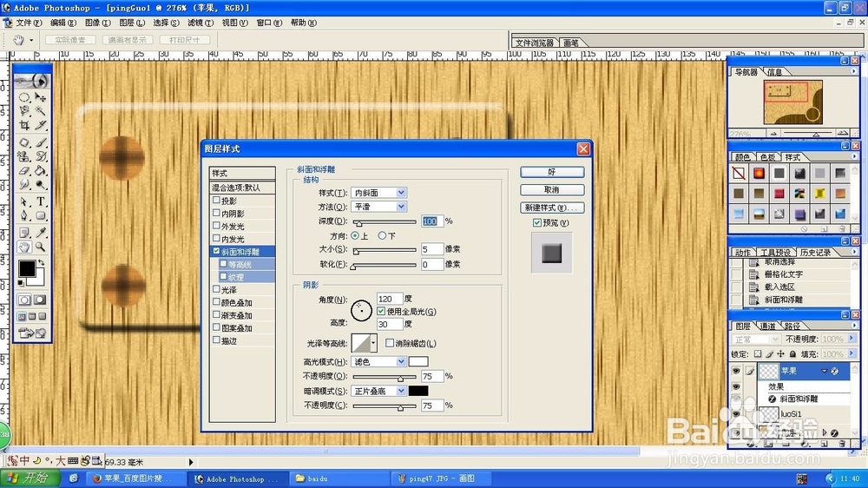Screen dimensions: 868x488
Task: Hide the 苹果 layer via eye icon
Action: tap(736, 371)
